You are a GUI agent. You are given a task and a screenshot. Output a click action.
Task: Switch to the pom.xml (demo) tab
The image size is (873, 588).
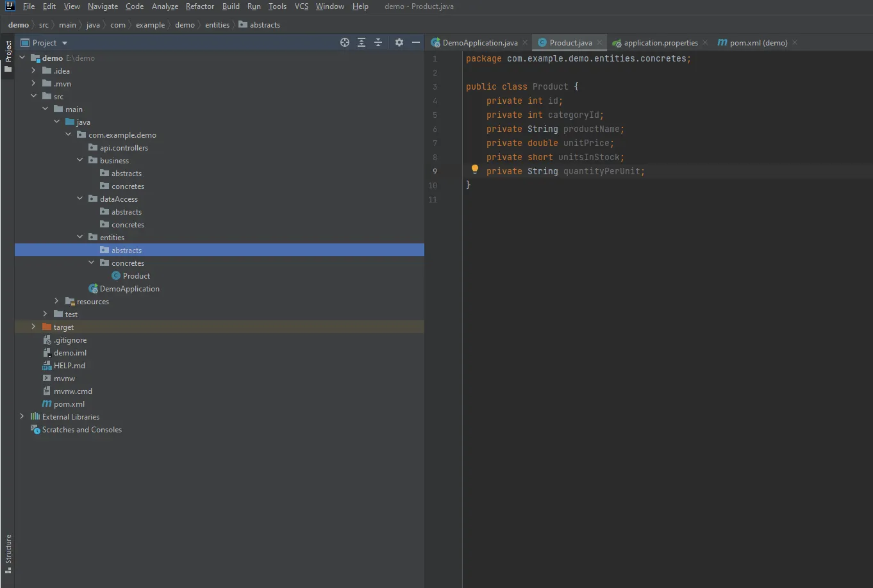pos(758,43)
